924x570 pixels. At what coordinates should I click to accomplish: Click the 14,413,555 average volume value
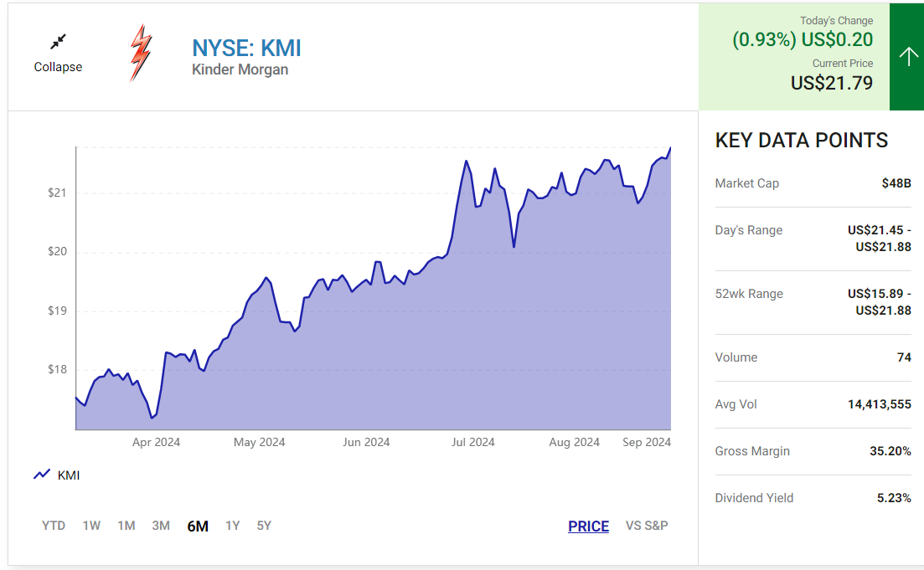880,404
